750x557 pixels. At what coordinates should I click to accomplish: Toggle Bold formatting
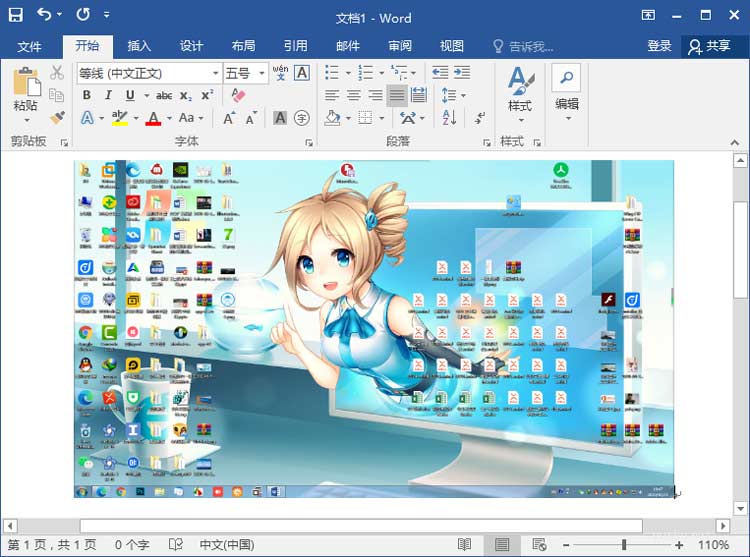click(86, 95)
